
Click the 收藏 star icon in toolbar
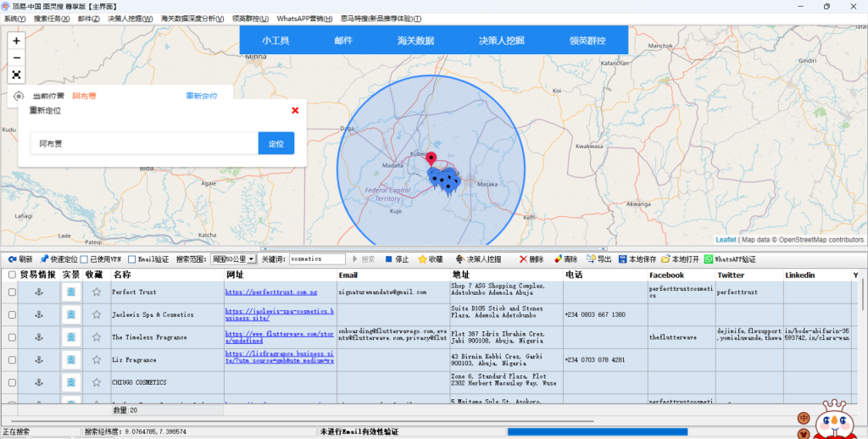(x=422, y=259)
